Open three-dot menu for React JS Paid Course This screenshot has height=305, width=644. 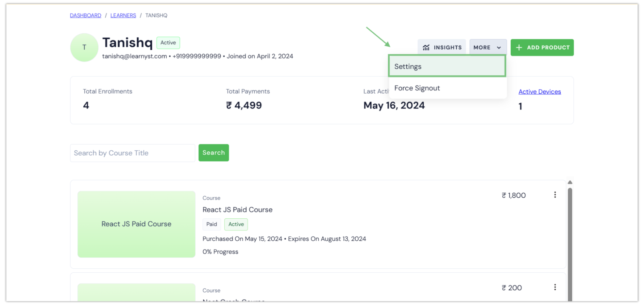(x=555, y=195)
